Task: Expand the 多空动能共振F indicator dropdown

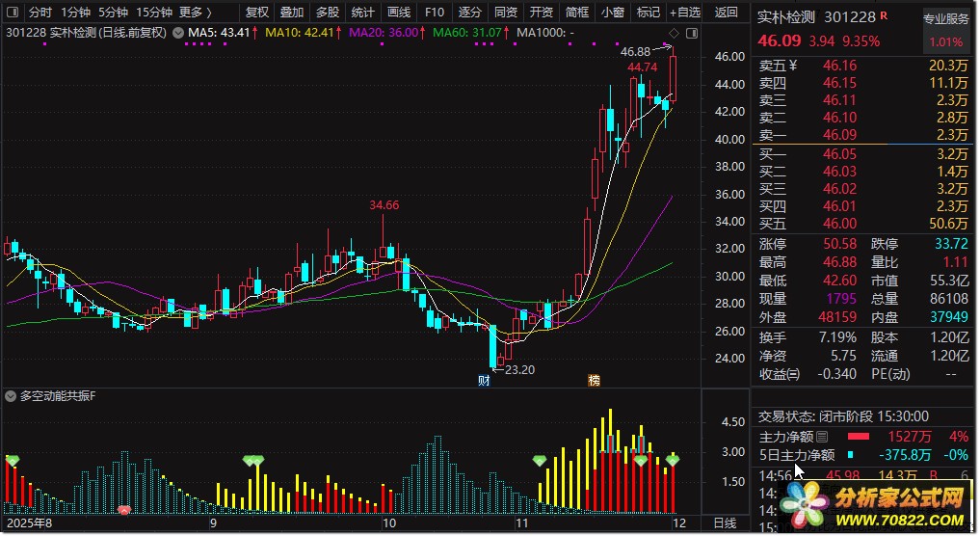Action: click(x=11, y=396)
